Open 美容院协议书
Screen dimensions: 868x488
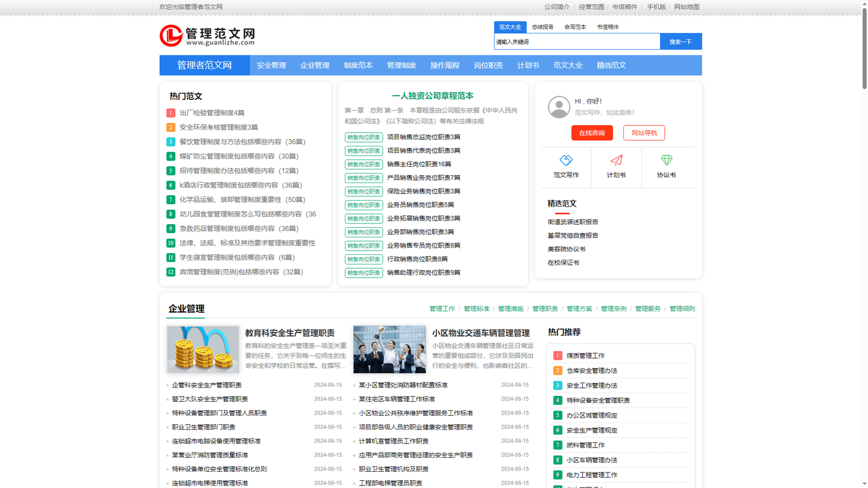567,249
